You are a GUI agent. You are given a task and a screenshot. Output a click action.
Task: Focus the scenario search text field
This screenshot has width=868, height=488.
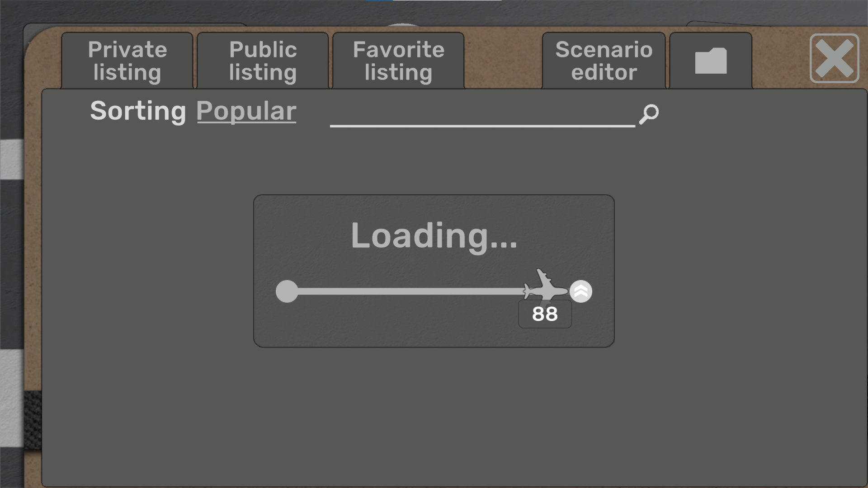point(482,114)
